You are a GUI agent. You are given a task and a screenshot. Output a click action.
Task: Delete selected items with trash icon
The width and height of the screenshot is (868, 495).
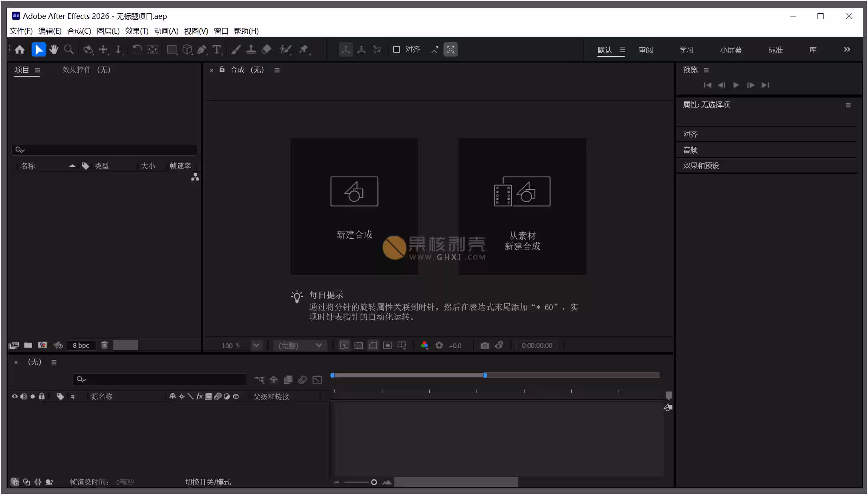coord(104,345)
